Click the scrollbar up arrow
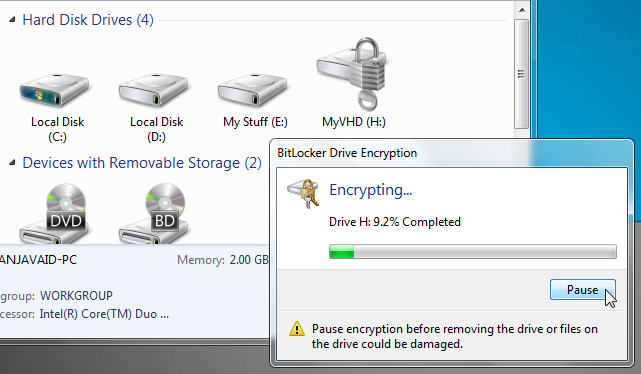 (x=522, y=9)
